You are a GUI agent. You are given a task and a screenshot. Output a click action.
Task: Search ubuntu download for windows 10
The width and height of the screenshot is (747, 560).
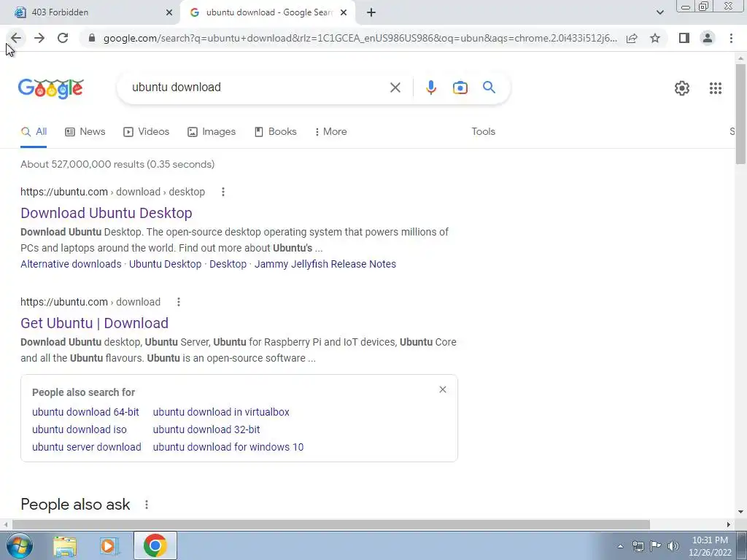pyautogui.click(x=228, y=447)
